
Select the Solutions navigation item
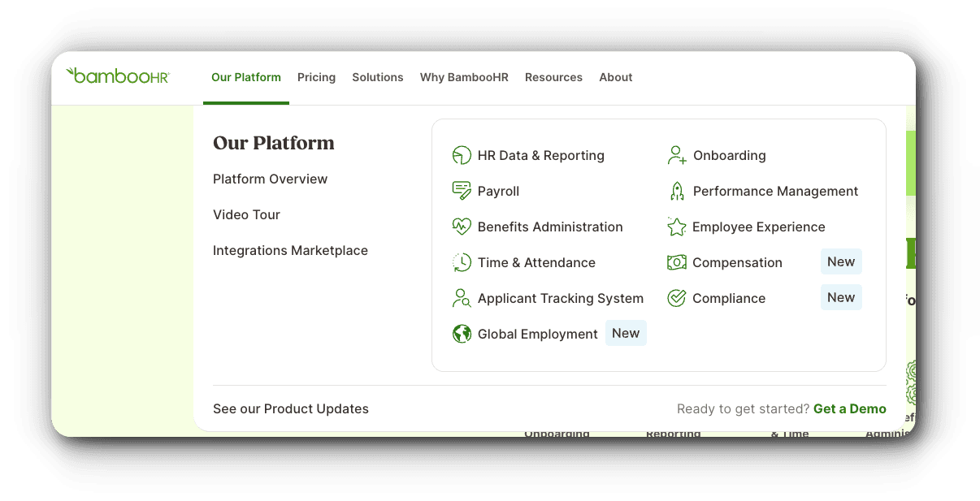(x=378, y=77)
